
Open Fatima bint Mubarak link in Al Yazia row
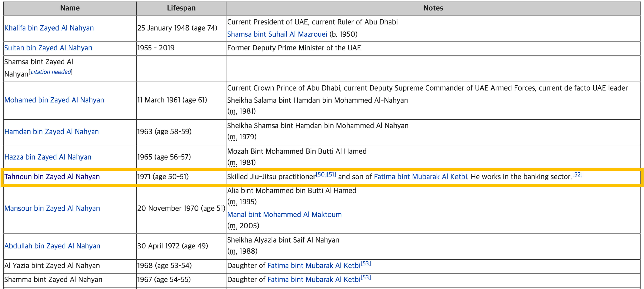pos(314,265)
